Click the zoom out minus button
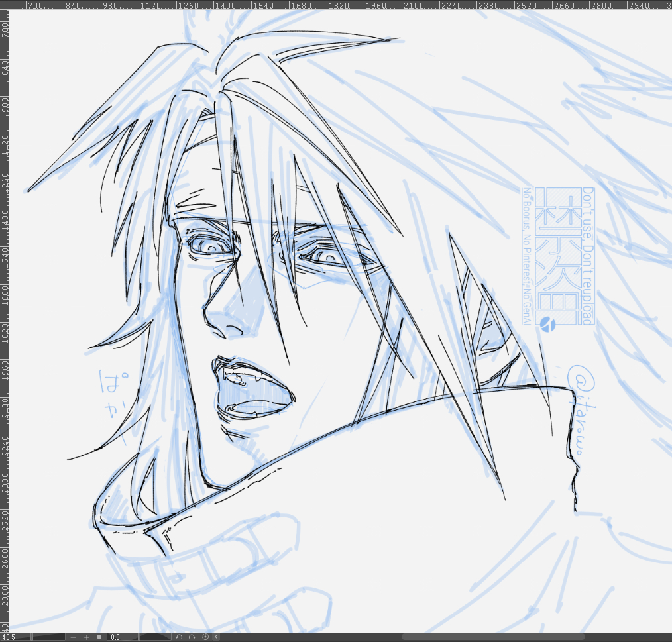Viewport: 672px width, 642px height. click(74, 637)
